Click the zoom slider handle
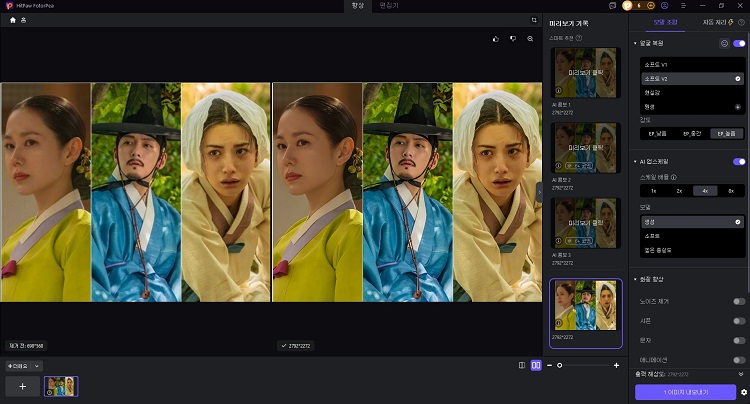This screenshot has height=404, width=750. click(x=560, y=365)
